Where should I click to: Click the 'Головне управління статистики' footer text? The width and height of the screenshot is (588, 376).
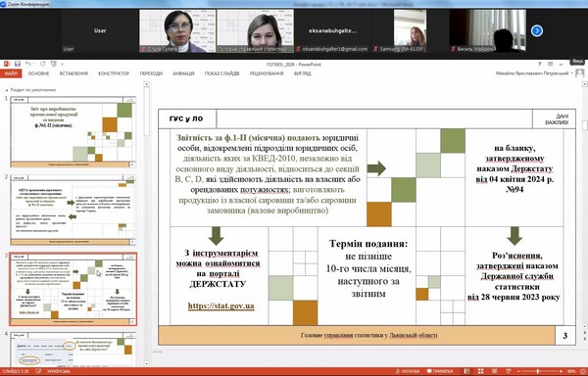(x=368, y=335)
